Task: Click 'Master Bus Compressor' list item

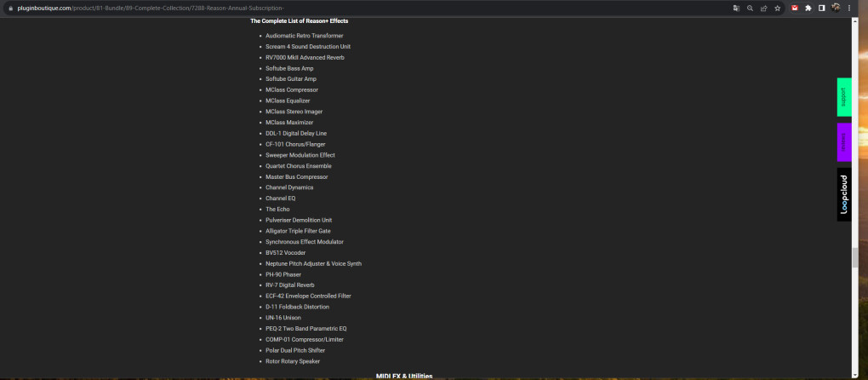Action: click(x=297, y=176)
